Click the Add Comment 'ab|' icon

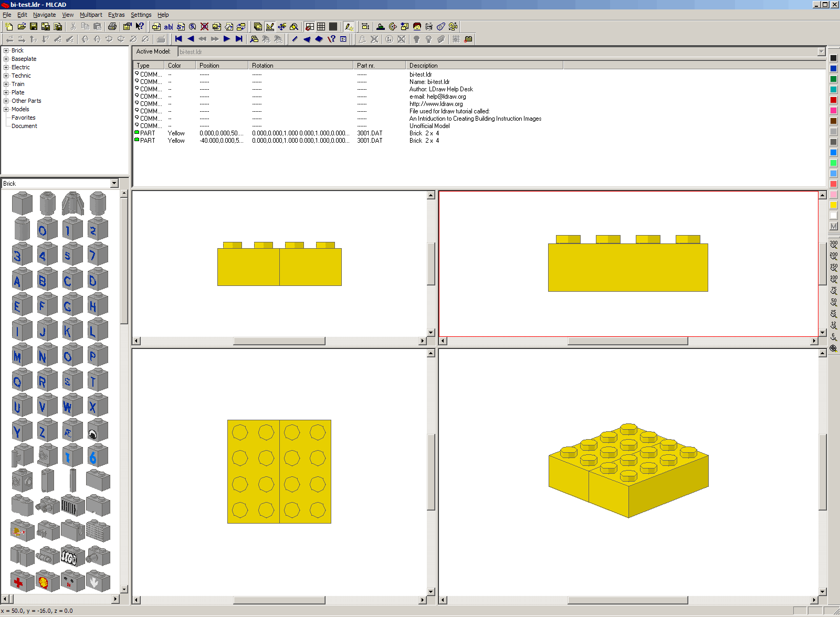coord(168,26)
